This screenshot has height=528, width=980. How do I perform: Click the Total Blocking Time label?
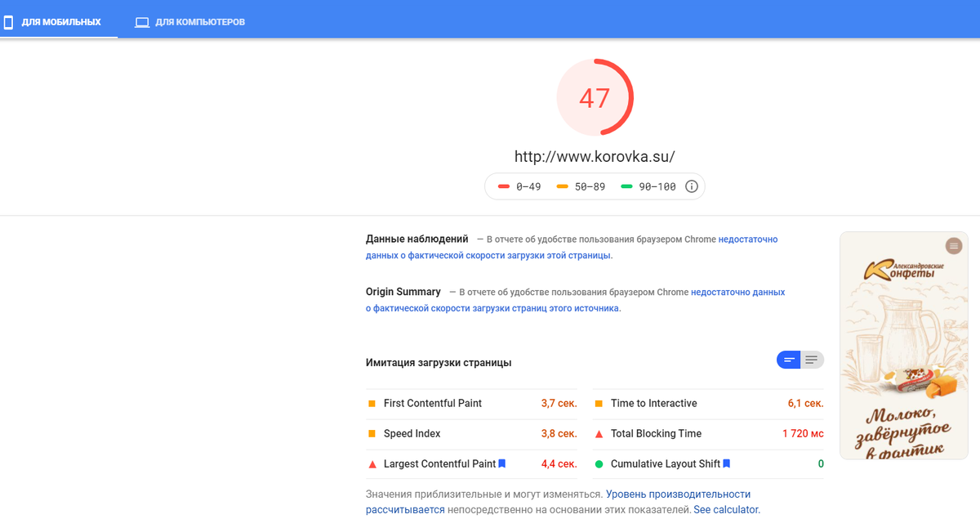[x=657, y=433]
